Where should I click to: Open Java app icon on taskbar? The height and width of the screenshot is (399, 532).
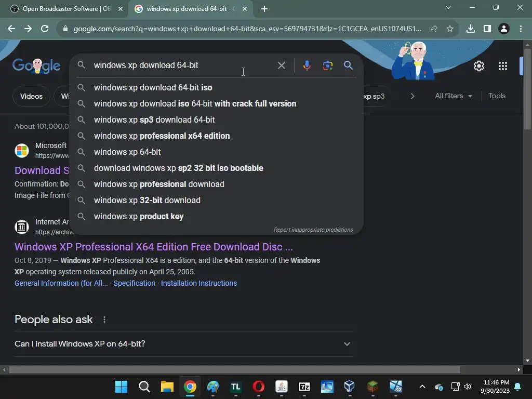pyautogui.click(x=281, y=387)
